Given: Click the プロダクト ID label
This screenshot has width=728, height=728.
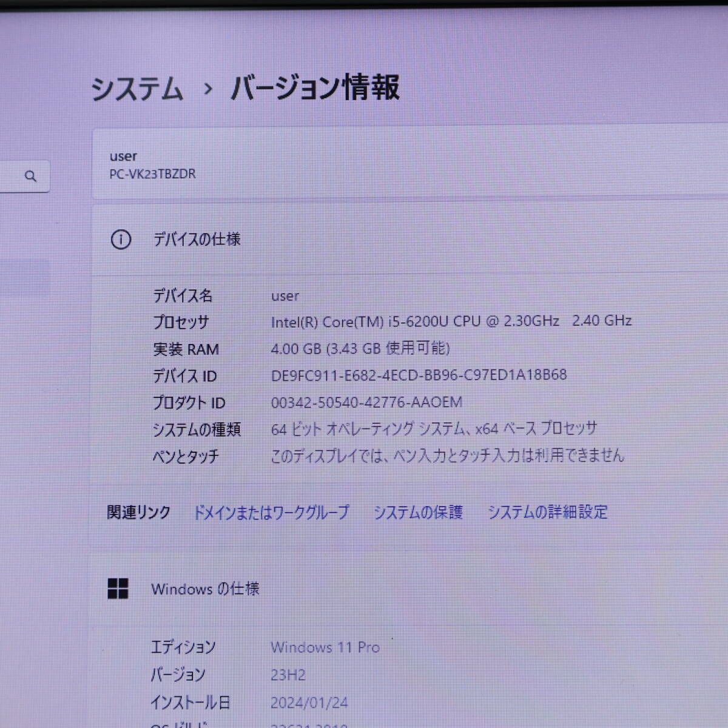Looking at the screenshot, I should [189, 403].
